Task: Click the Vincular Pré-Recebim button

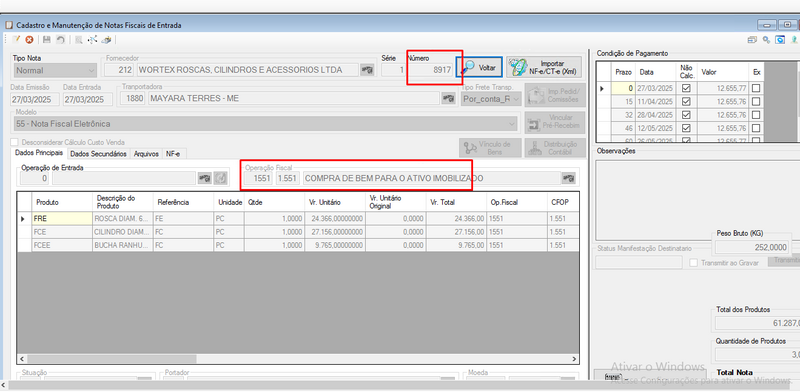Action: point(555,122)
